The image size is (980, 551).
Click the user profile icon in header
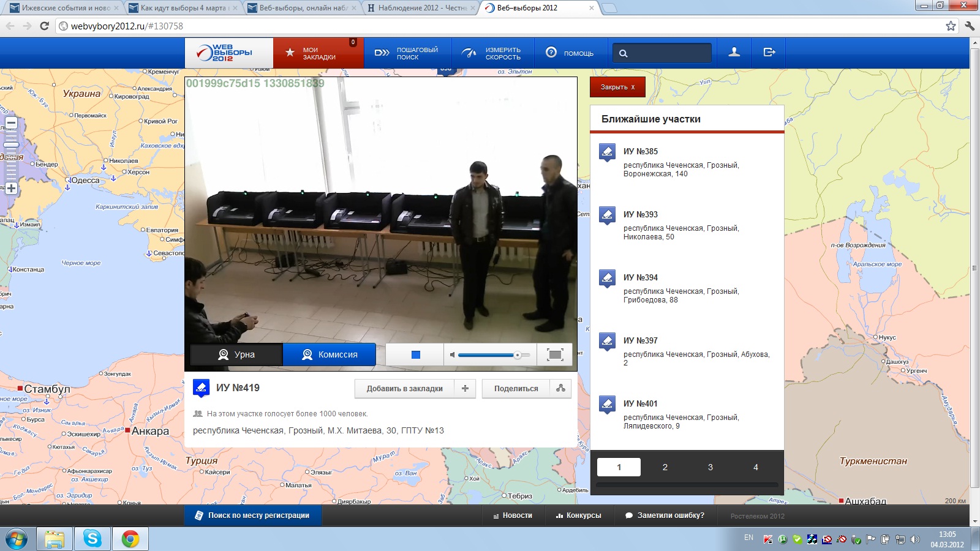[734, 53]
